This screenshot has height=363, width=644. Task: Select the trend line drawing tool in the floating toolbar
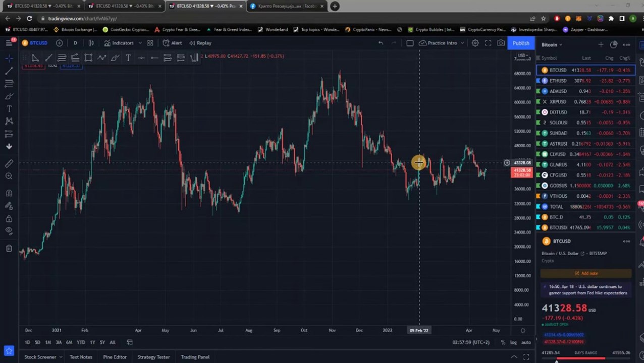click(x=48, y=58)
